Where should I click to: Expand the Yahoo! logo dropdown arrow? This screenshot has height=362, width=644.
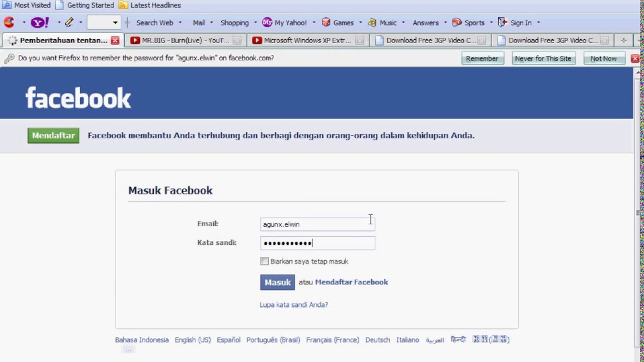pyautogui.click(x=59, y=23)
